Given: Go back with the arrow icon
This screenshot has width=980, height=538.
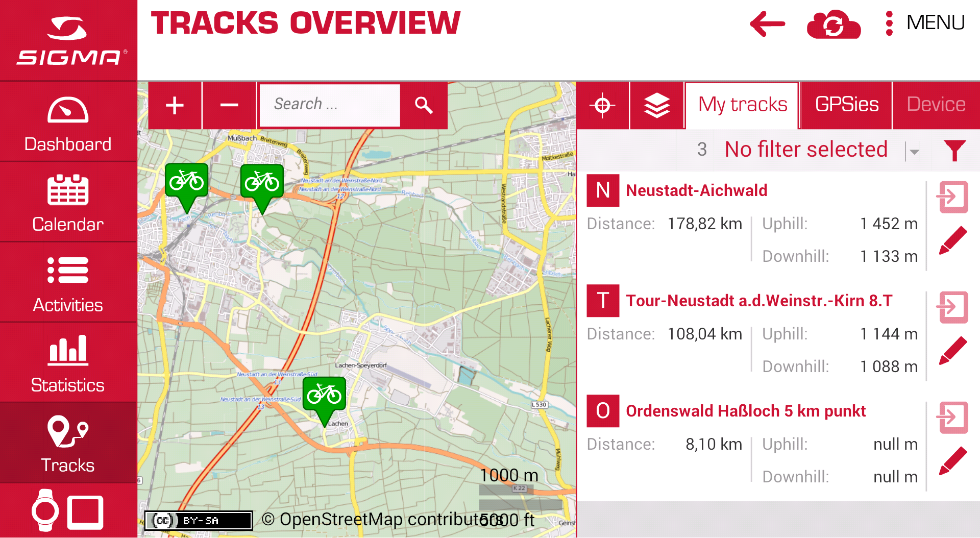Looking at the screenshot, I should (x=767, y=24).
